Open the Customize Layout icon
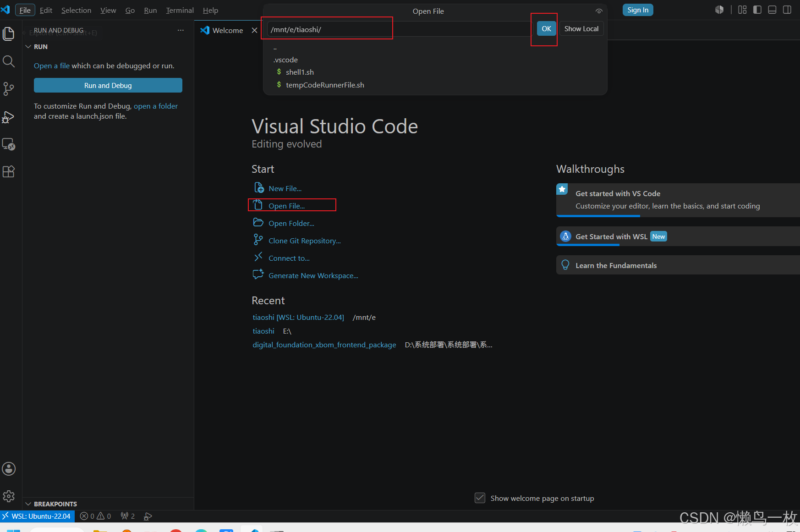This screenshot has height=532, width=800. 742,10
